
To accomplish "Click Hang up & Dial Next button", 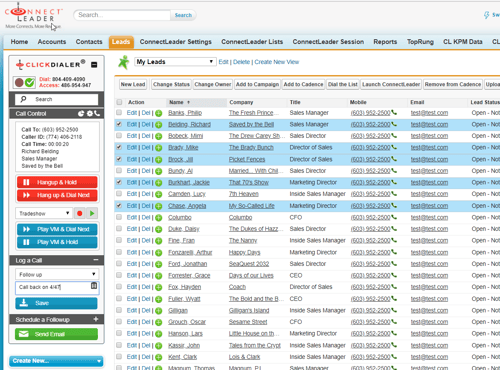I will click(x=57, y=195).
